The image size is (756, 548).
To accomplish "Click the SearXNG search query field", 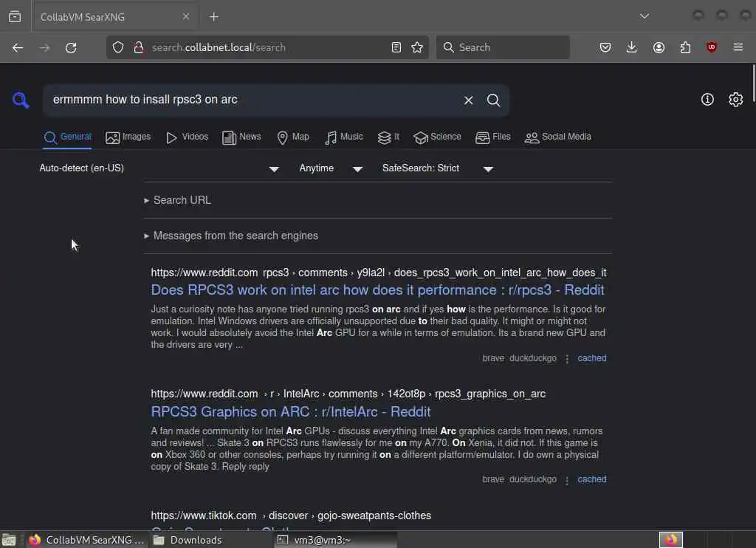I will pyautogui.click(x=253, y=100).
